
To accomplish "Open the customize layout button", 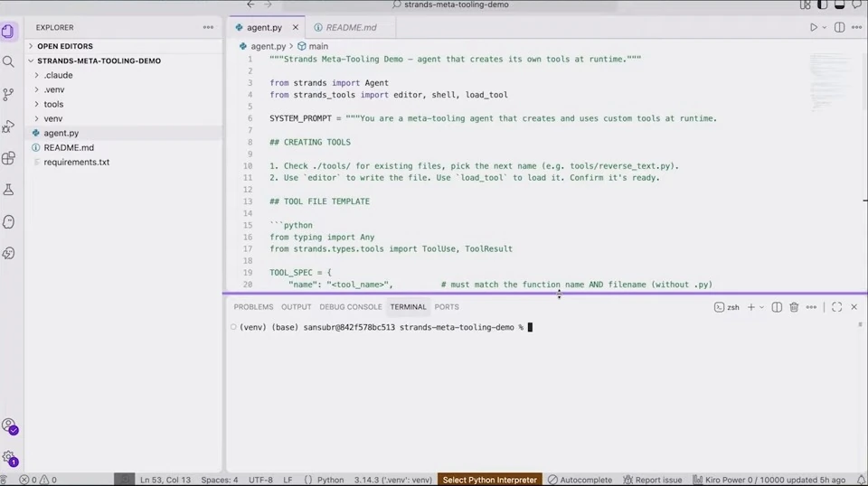I will coord(806,5).
